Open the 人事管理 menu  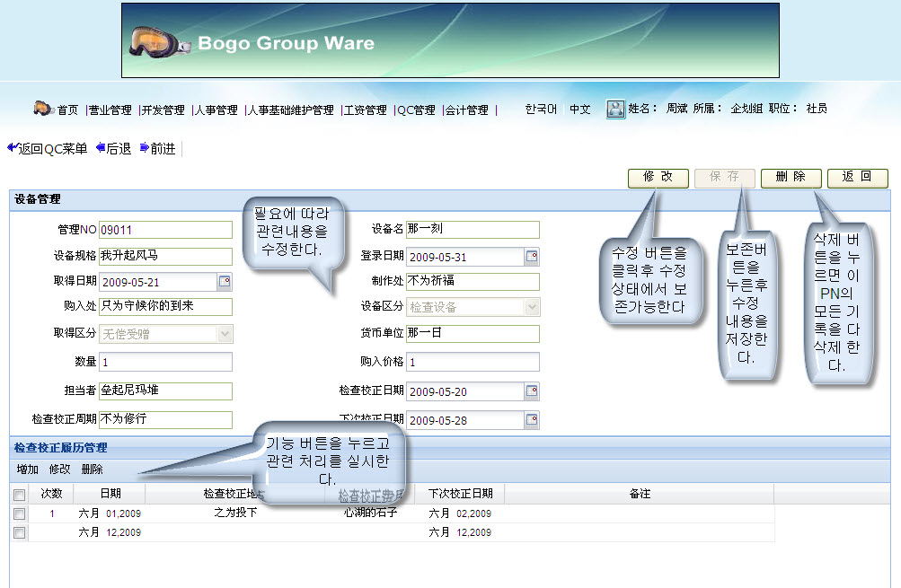click(x=216, y=110)
